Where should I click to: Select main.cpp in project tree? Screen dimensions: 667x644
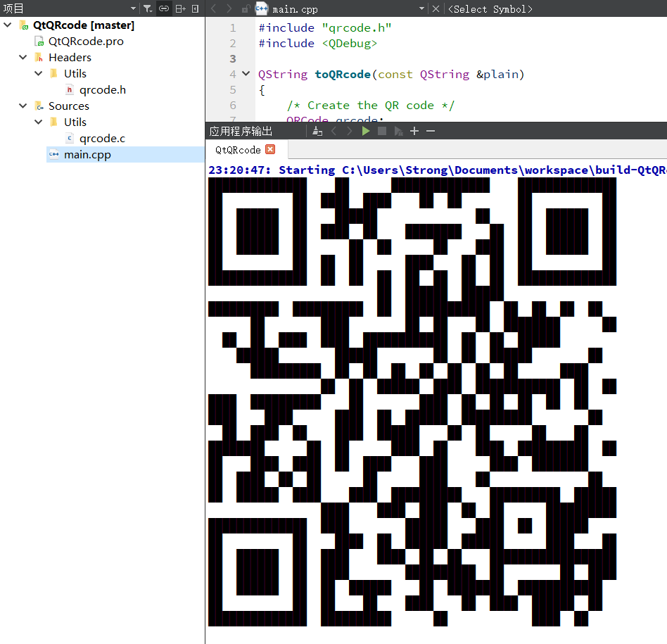pyautogui.click(x=88, y=155)
